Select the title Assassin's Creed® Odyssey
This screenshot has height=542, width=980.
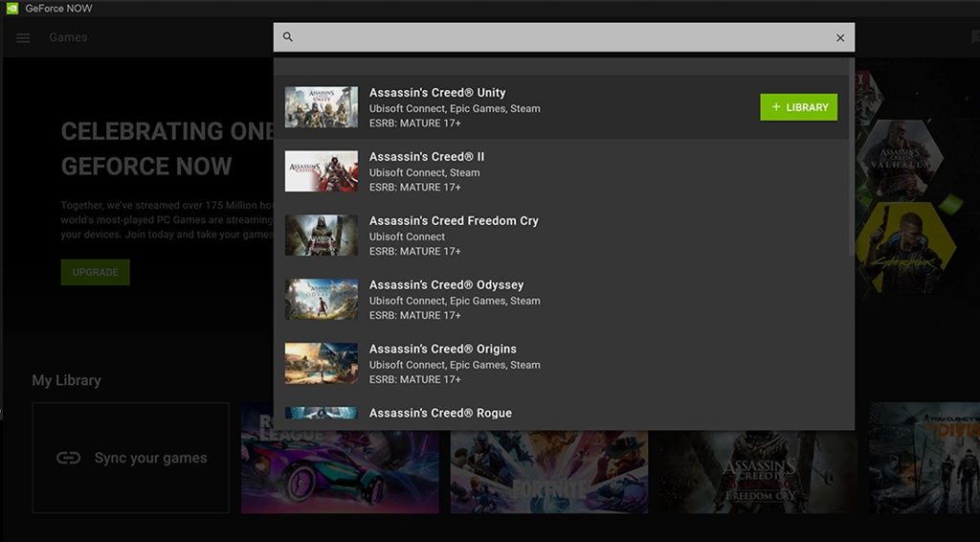446,285
